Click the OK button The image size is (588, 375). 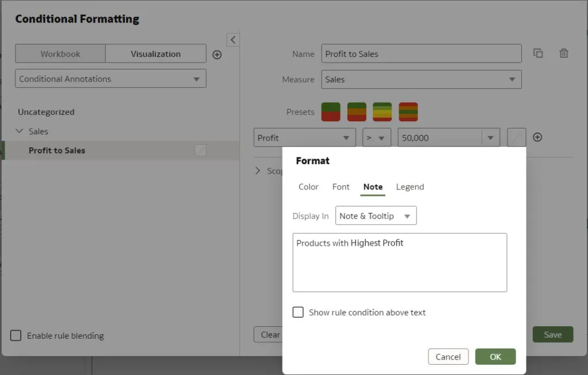pyautogui.click(x=495, y=357)
